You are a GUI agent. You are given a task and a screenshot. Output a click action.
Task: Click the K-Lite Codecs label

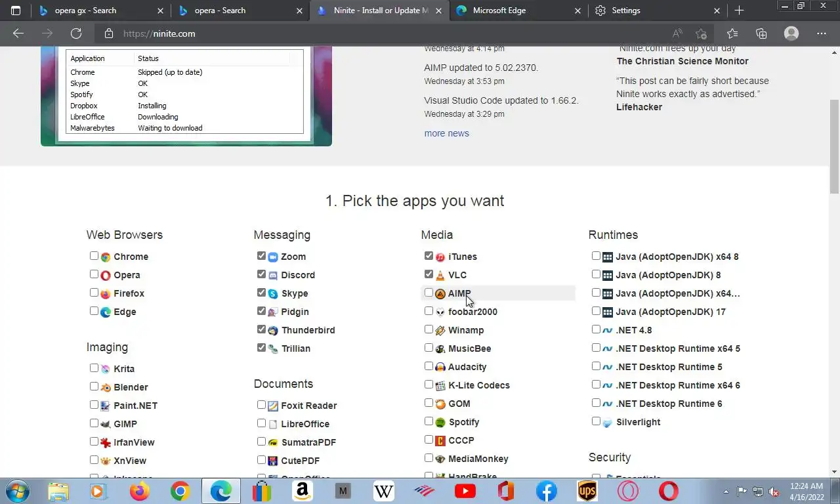(x=479, y=385)
